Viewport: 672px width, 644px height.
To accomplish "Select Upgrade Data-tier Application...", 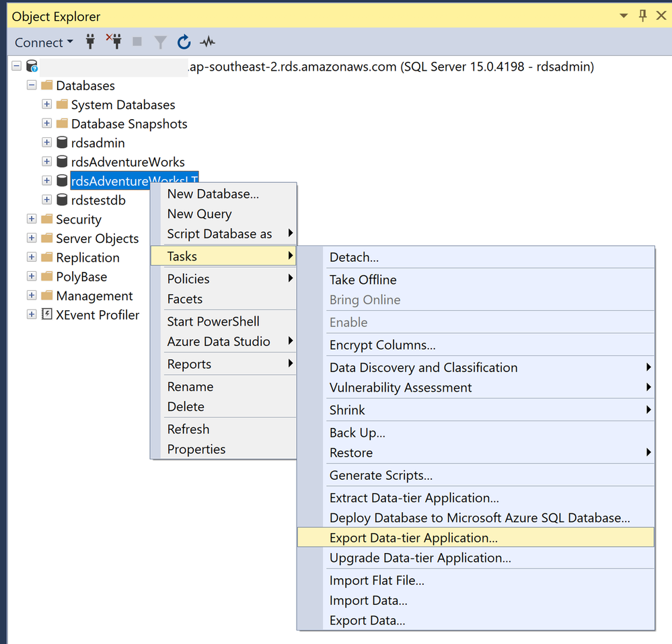I will [476, 558].
